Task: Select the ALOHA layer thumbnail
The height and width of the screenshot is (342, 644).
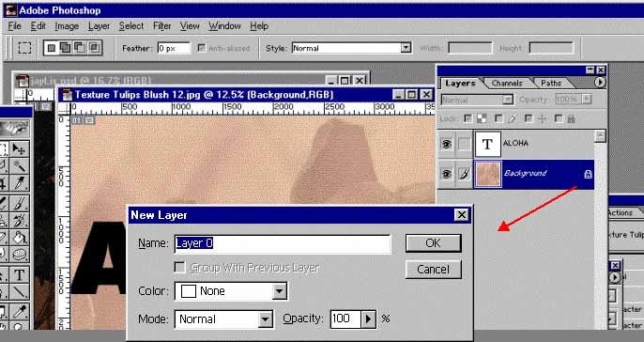Action: click(x=487, y=144)
